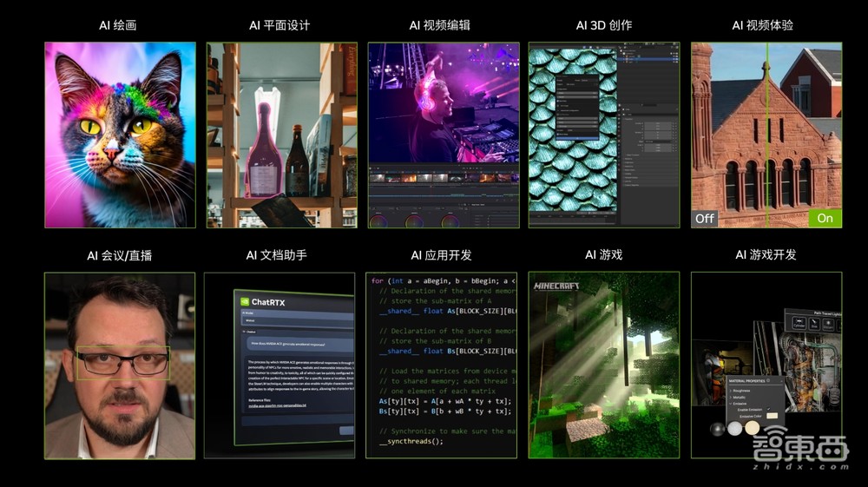This screenshot has width=868, height=487.
Task: Expand the Metallic section
Action: [739, 398]
